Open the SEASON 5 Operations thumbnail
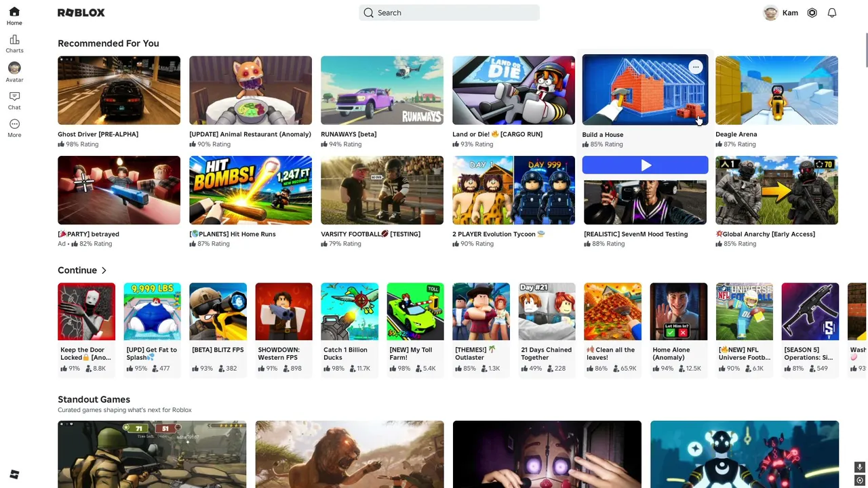Screen dimensions: 868x488 tap(810, 311)
